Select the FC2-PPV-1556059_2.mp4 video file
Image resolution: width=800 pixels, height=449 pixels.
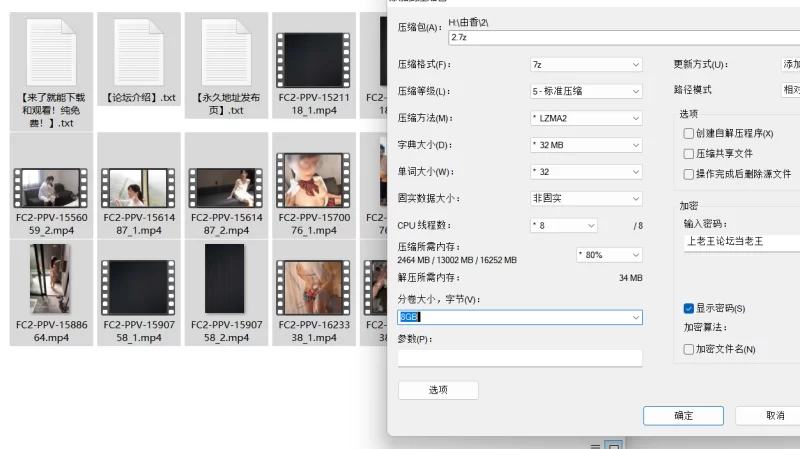[52, 187]
